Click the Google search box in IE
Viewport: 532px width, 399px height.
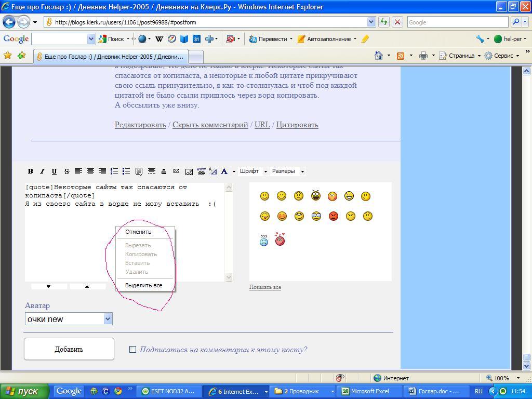point(458,22)
